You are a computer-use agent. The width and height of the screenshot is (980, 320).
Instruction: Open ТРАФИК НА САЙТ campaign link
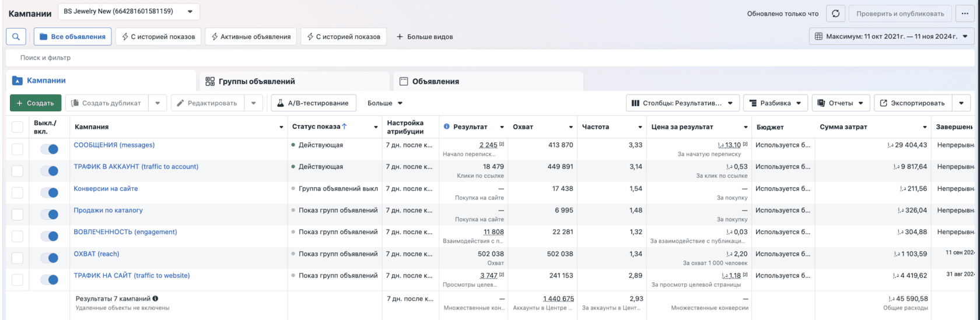point(132,276)
